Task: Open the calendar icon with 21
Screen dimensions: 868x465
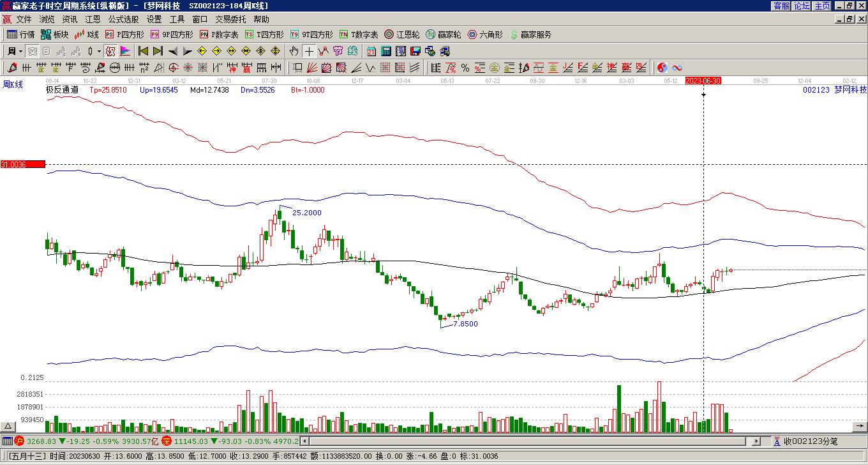Action: coord(371,51)
